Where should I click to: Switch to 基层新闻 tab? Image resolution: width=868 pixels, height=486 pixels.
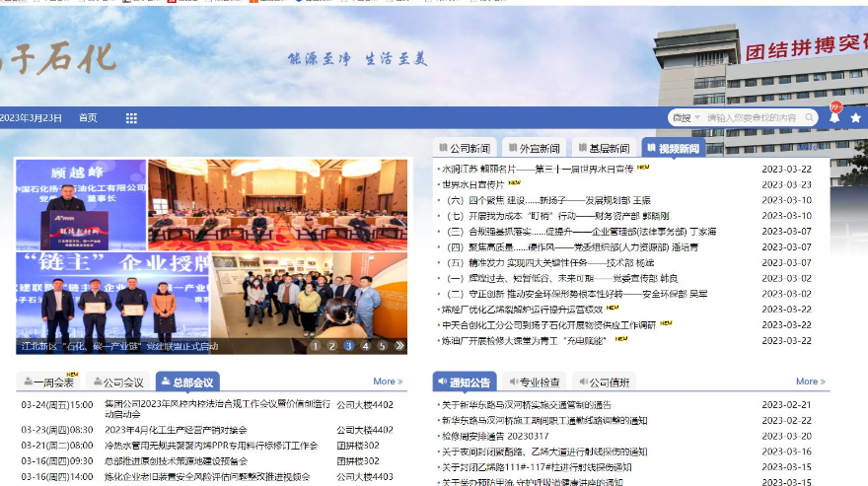coord(604,148)
